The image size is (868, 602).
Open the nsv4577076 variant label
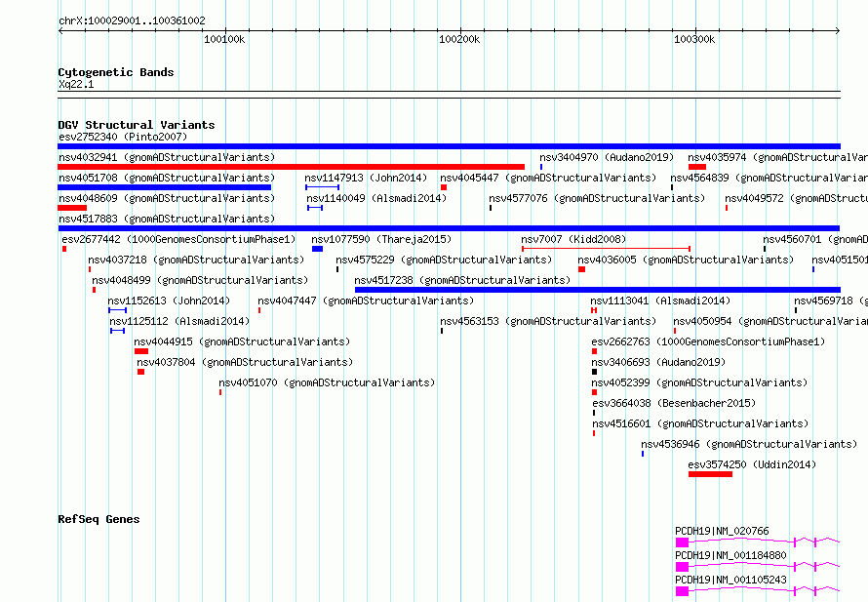click(x=597, y=198)
